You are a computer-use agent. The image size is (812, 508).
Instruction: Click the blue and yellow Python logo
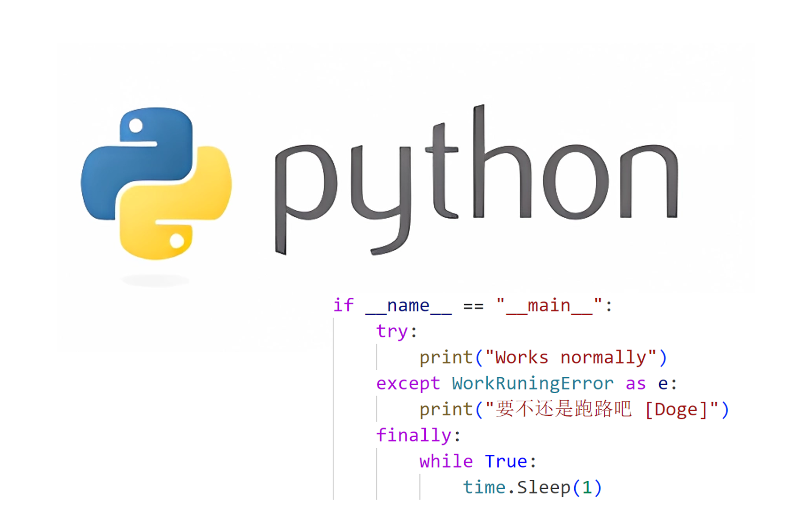156,183
